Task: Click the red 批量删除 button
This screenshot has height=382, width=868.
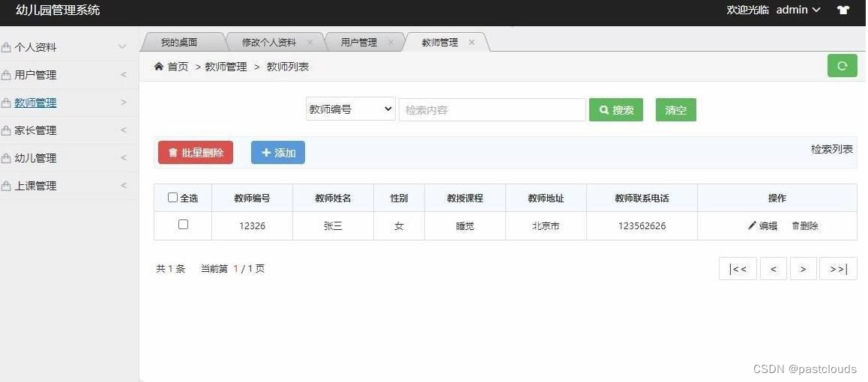Action: pos(196,153)
